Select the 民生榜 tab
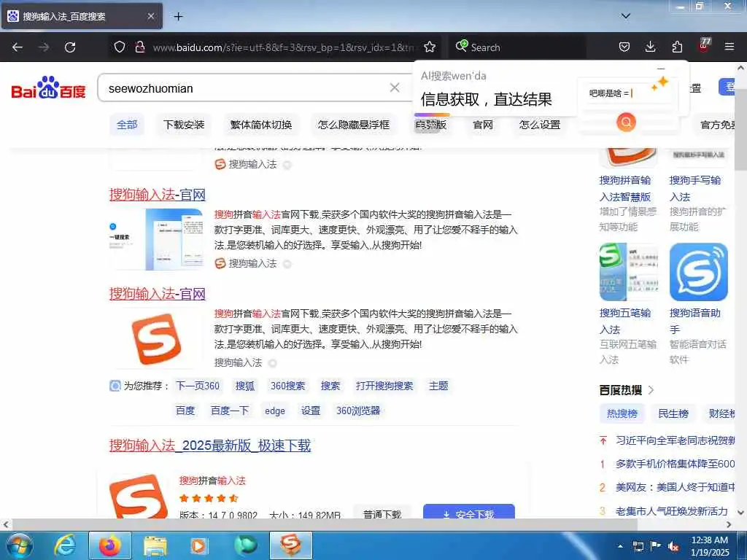This screenshot has height=560, width=747. (673, 413)
